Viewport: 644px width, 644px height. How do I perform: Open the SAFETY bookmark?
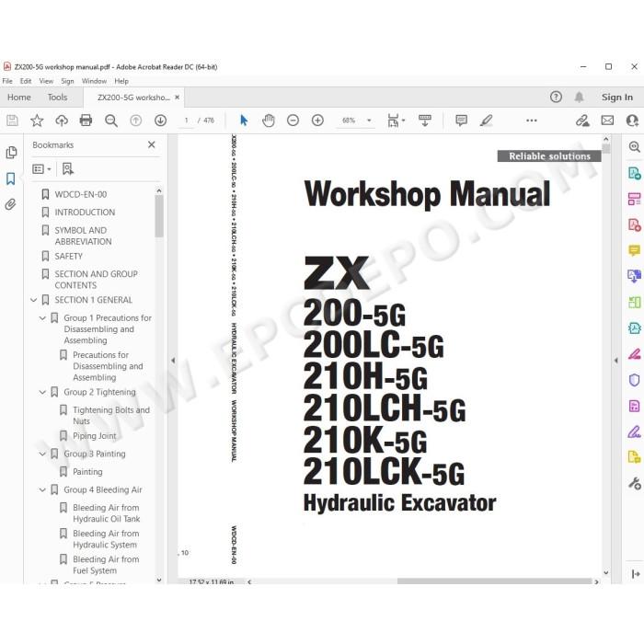69,257
